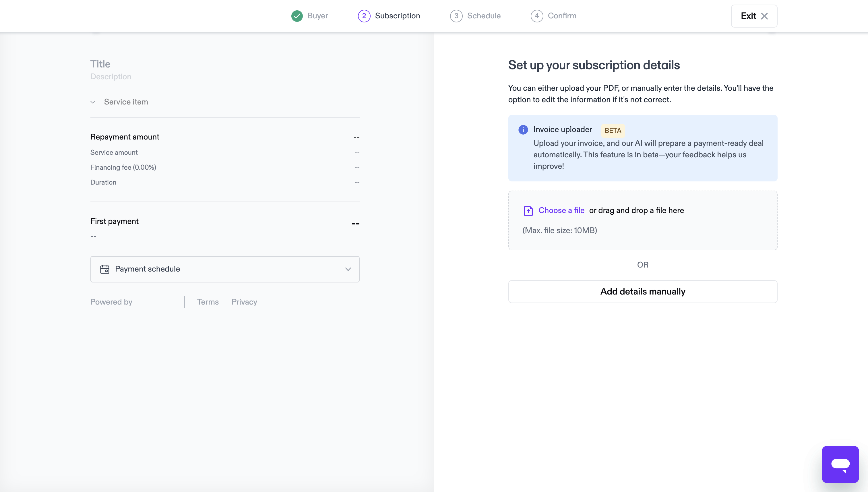Click the calendar icon in Payment schedule
The height and width of the screenshot is (492, 868).
105,269
